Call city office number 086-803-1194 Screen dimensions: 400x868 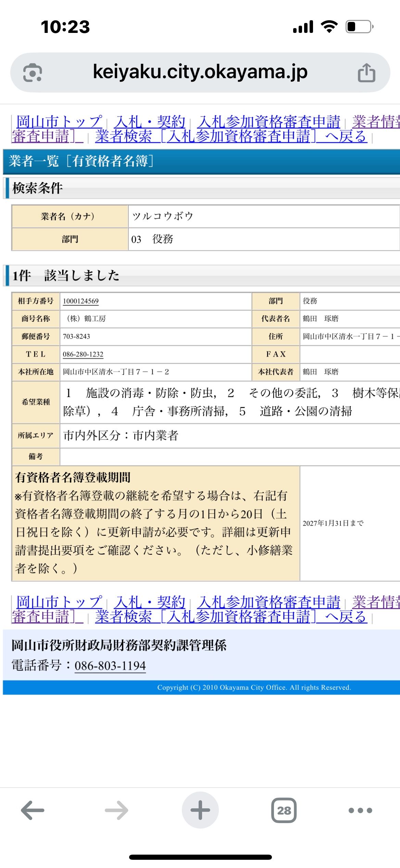point(110,666)
